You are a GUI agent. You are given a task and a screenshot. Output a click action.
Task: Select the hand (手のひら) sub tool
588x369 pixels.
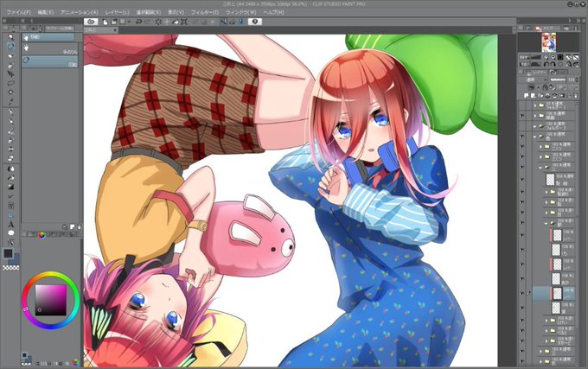coord(48,48)
